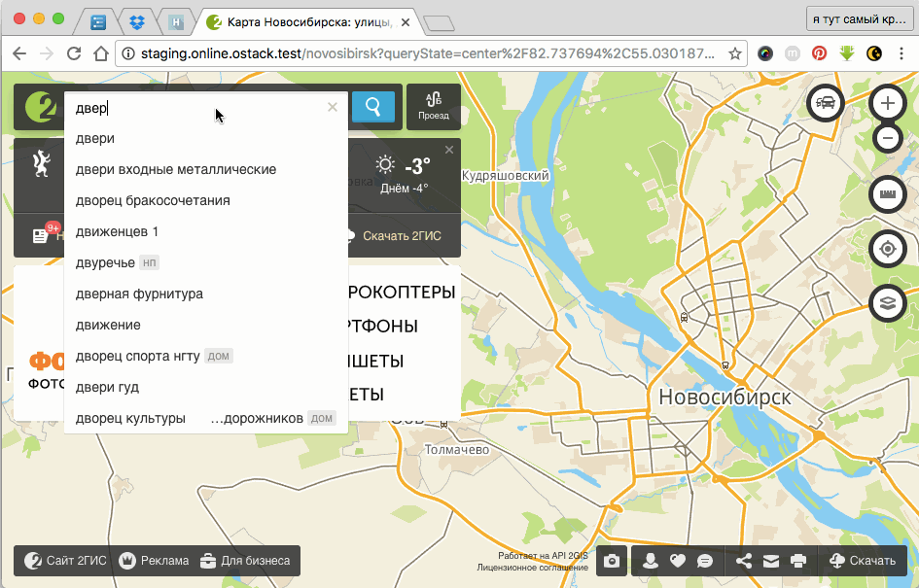The image size is (919, 588).
Task: Click the colorful circle extension icon
Action: pos(764,53)
